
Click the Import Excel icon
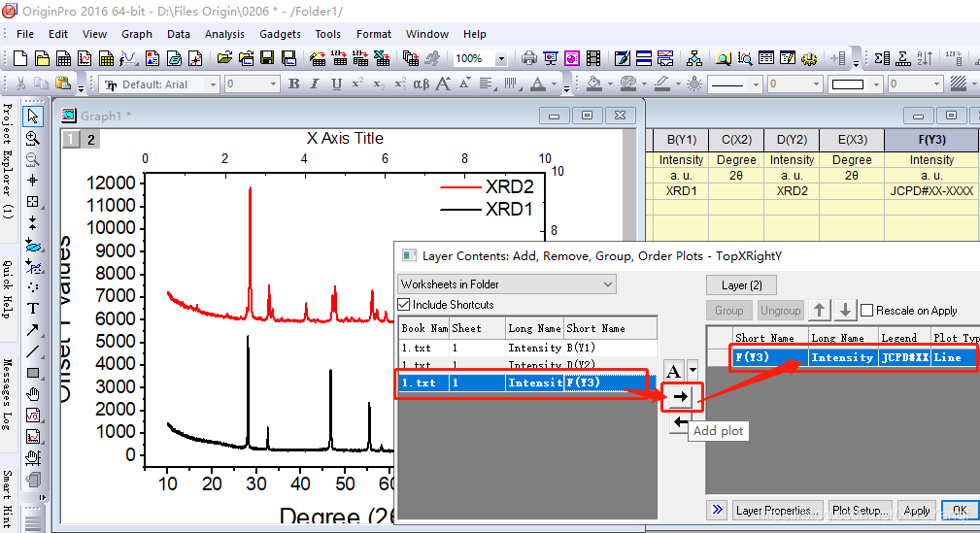382,58
